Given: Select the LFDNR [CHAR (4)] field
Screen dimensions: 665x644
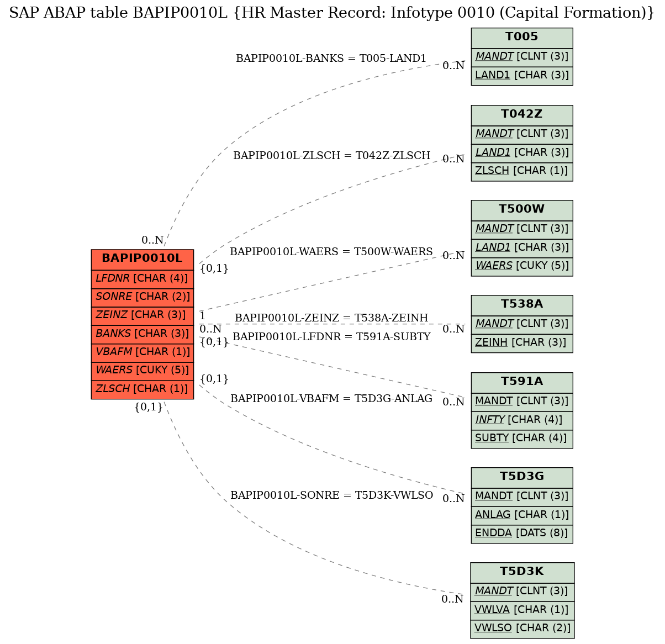Looking at the screenshot, I should pyautogui.click(x=142, y=279).
